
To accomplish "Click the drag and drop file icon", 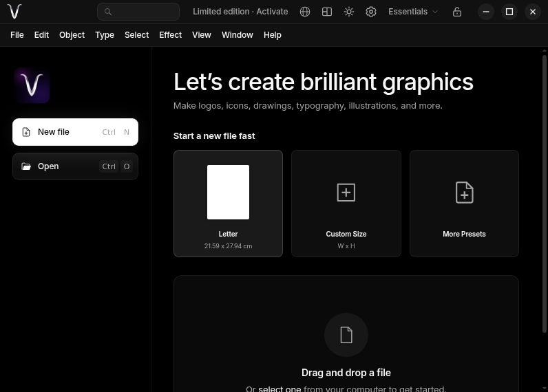I will (346, 335).
